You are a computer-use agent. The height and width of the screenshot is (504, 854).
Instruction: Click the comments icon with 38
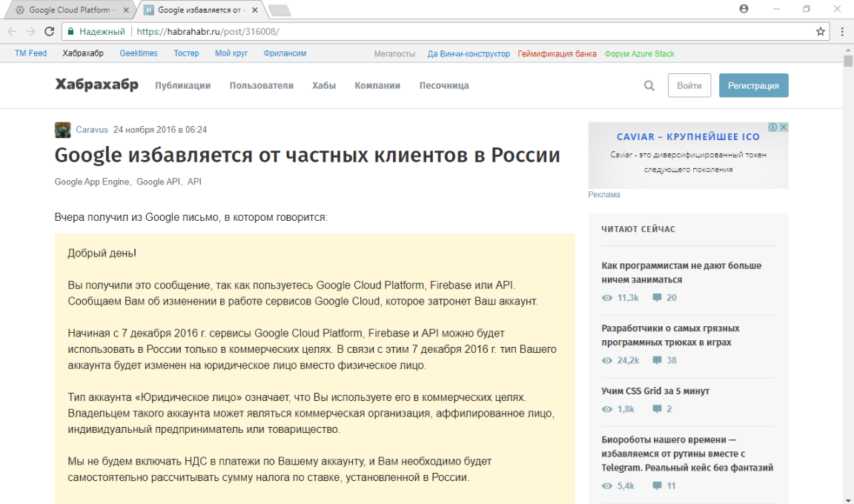pyautogui.click(x=657, y=360)
